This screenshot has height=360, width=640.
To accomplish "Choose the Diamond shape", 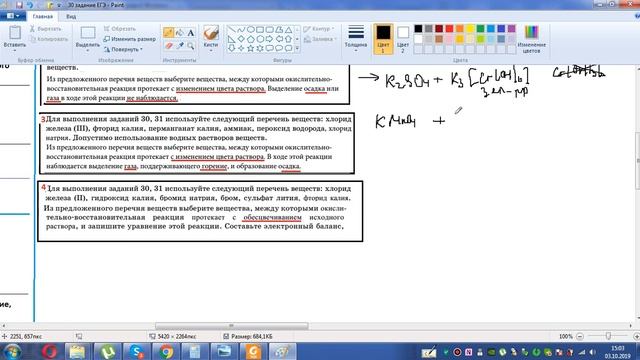I will [241, 39].
